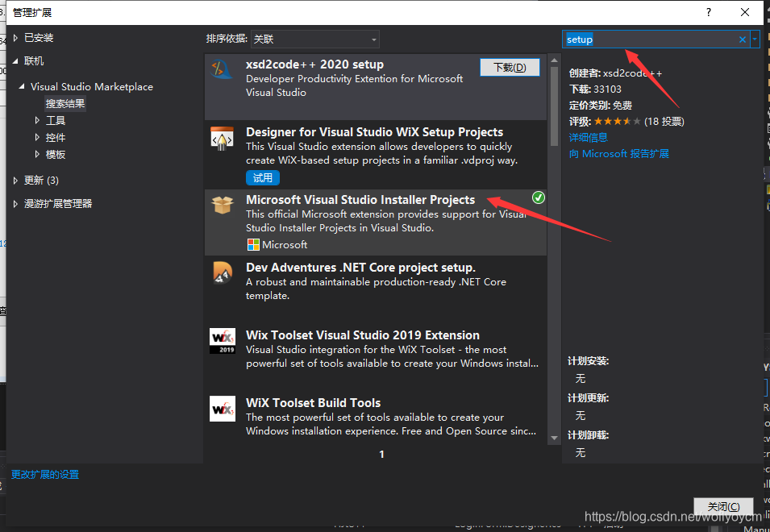Click the 定价类别: 免费 text
The image size is (770, 532).
pos(601,105)
